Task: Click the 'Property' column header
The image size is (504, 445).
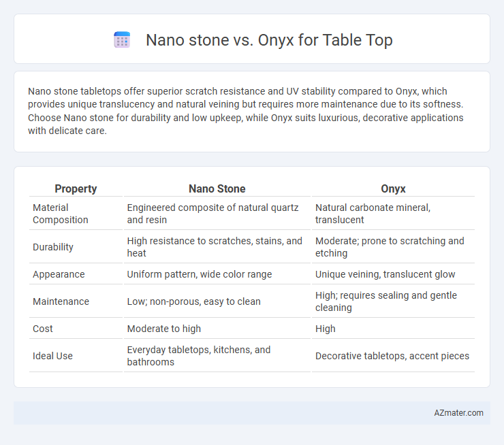Action: click(x=76, y=188)
